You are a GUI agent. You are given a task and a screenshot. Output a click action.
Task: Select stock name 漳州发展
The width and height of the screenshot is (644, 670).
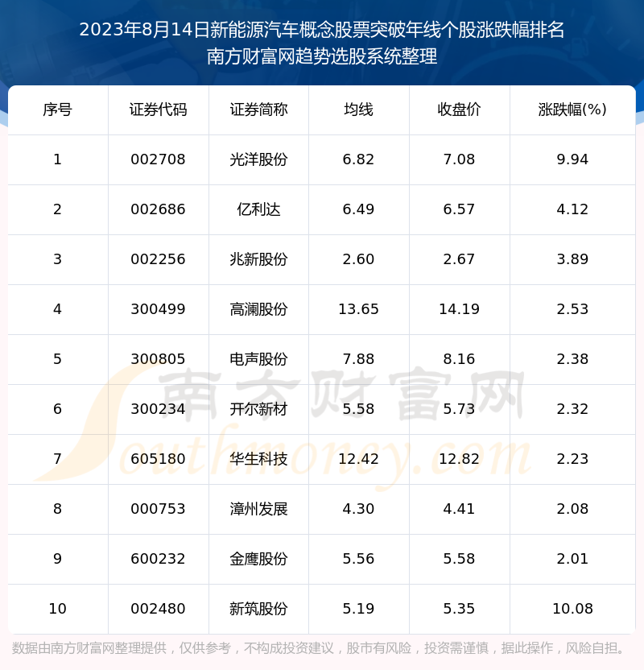pos(258,509)
